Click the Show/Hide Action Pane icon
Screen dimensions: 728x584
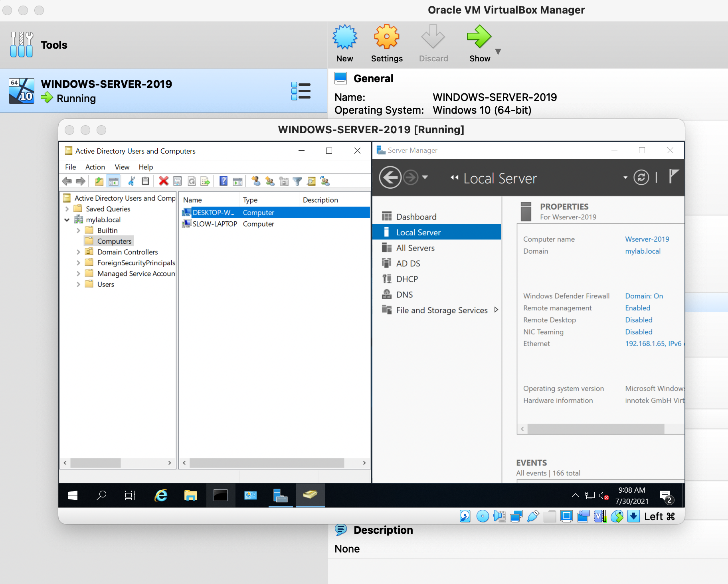(x=237, y=182)
